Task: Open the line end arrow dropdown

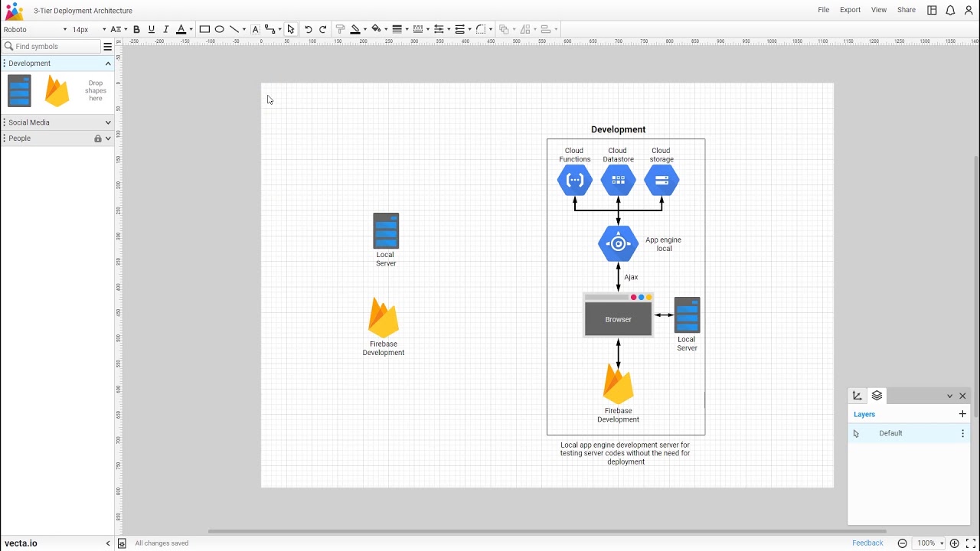Action: coord(462,29)
